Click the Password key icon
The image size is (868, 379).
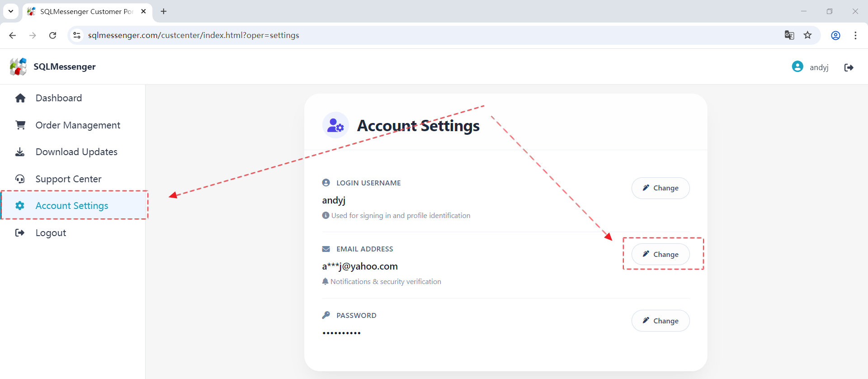326,315
